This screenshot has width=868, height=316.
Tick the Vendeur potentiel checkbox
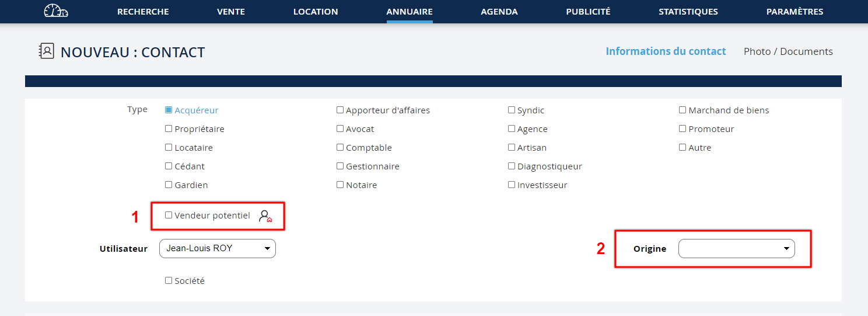(x=169, y=215)
